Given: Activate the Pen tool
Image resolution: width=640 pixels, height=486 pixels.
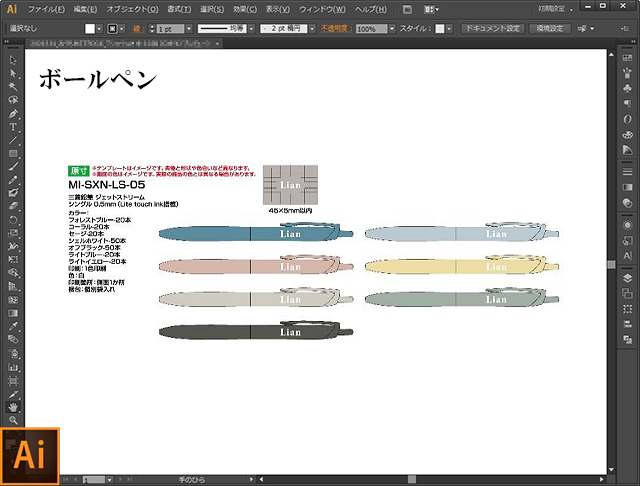Looking at the screenshot, I should pyautogui.click(x=13, y=113).
